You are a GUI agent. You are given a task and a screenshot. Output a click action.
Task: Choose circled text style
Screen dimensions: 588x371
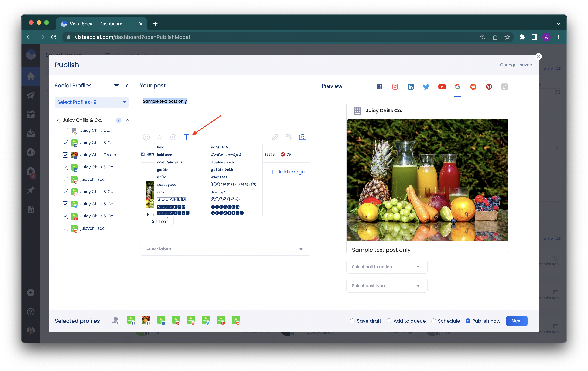[225, 199]
